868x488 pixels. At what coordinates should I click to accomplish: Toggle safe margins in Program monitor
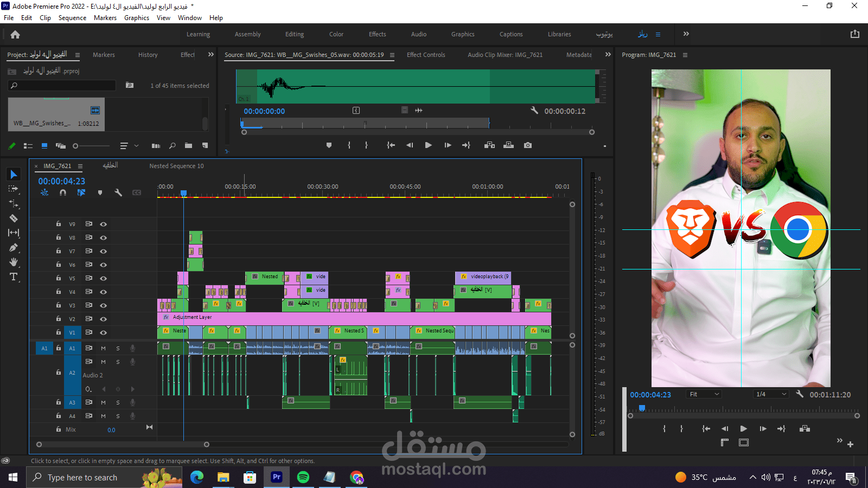pyautogui.click(x=744, y=442)
